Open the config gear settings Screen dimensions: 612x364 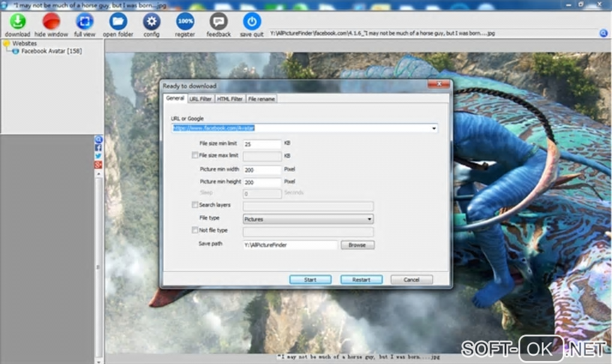[151, 22]
